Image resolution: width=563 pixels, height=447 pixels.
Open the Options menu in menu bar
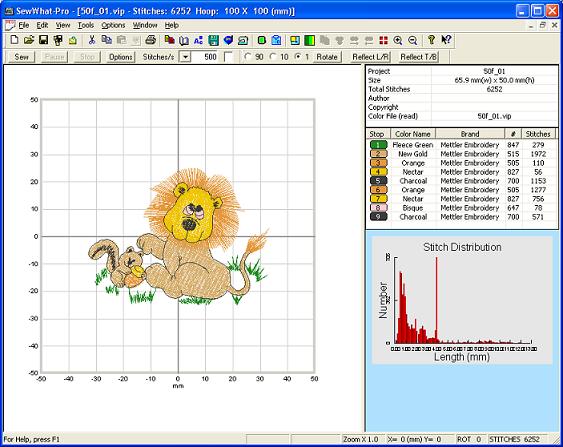click(113, 25)
